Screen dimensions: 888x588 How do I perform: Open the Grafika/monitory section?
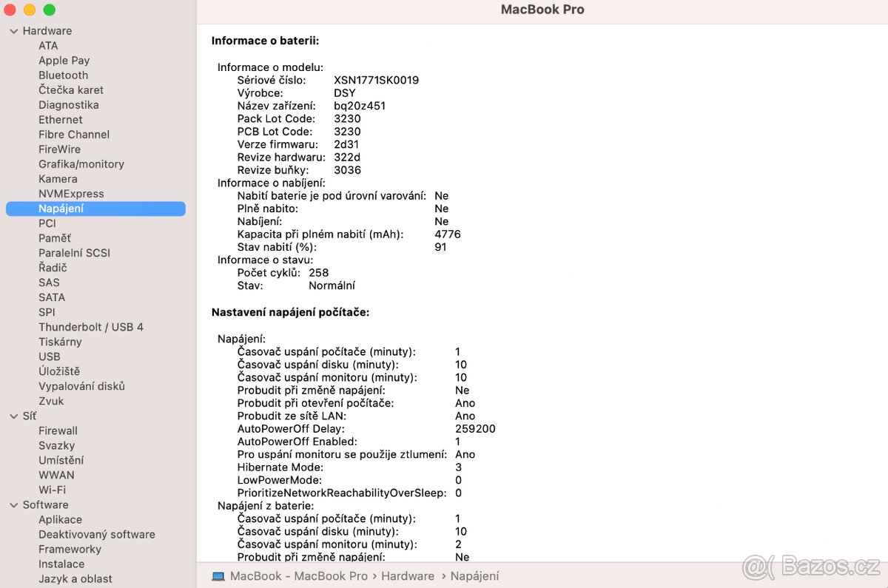(81, 164)
